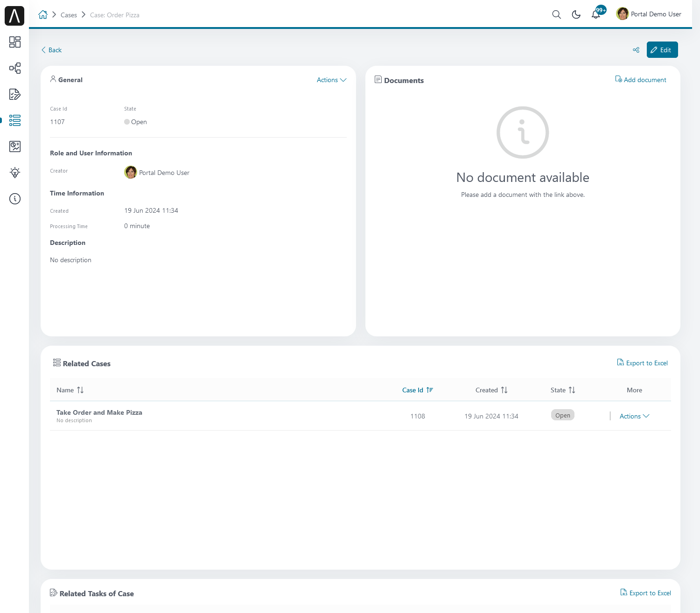
Task: Click the Edit button
Action: pyautogui.click(x=662, y=50)
